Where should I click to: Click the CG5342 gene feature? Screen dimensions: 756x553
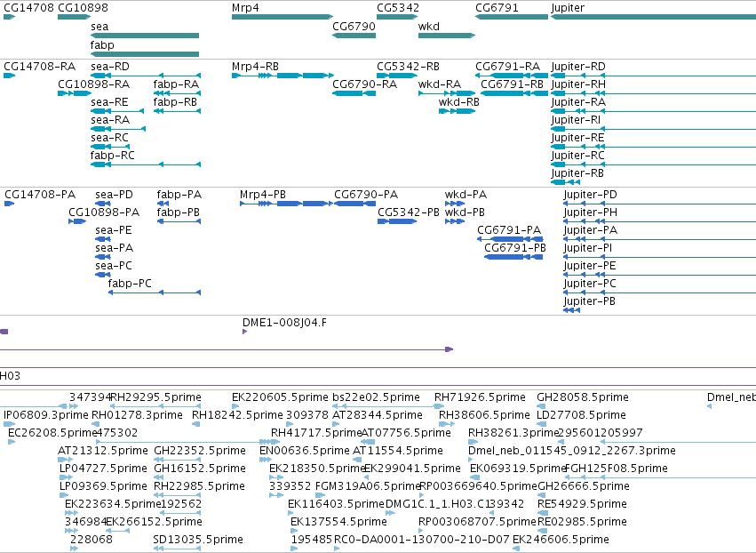(397, 17)
